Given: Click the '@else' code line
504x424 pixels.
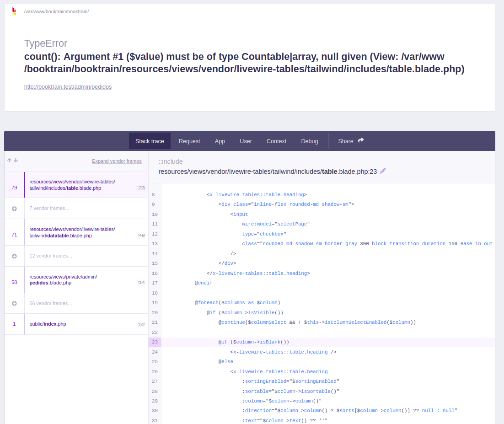Looking at the screenshot, I should coord(225,362).
